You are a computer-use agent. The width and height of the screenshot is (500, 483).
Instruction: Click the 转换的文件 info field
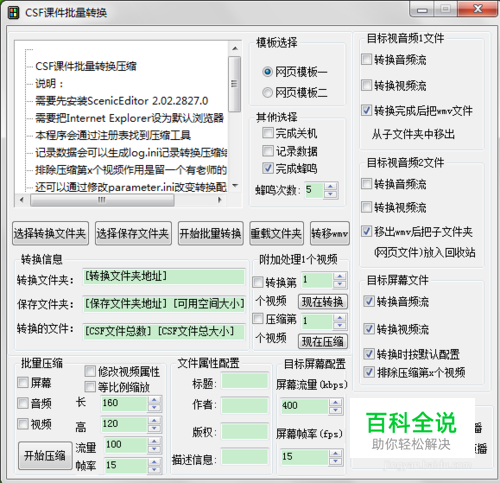tap(164, 332)
